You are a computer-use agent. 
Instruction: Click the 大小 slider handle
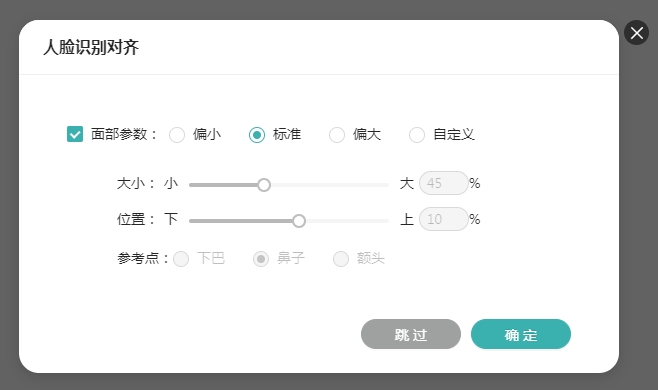pyautogui.click(x=264, y=185)
